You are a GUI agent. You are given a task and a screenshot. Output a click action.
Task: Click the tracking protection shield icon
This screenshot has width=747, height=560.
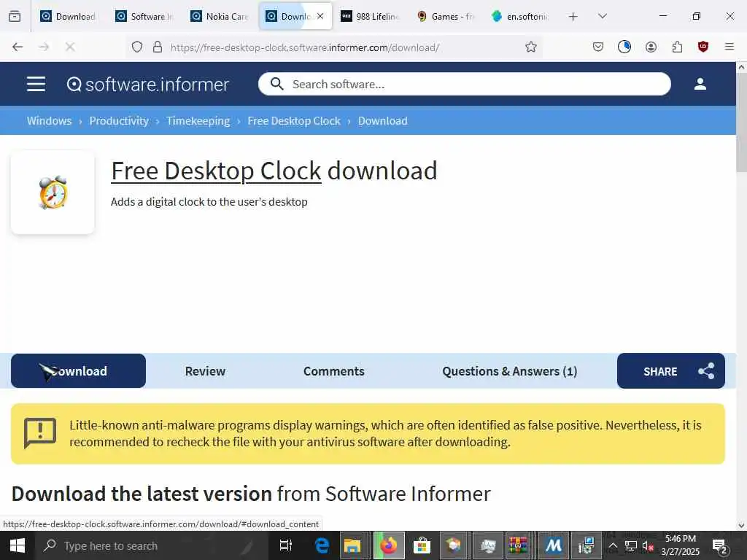[137, 47]
